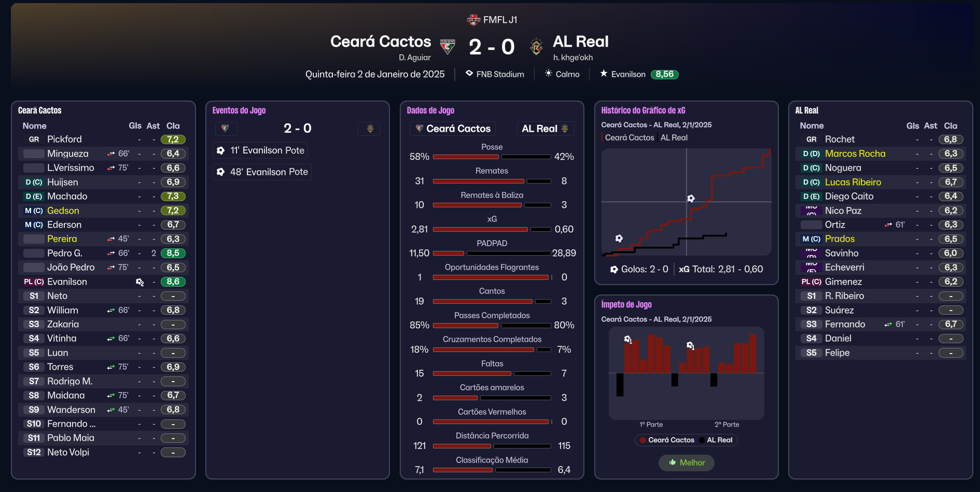
Task: Click the goal icon for 11' Evanilson
Action: click(221, 150)
